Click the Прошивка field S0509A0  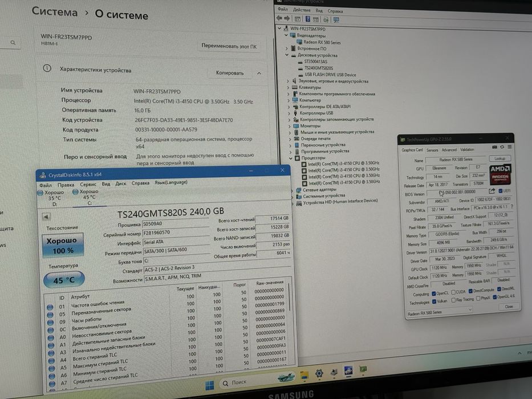[176, 224]
